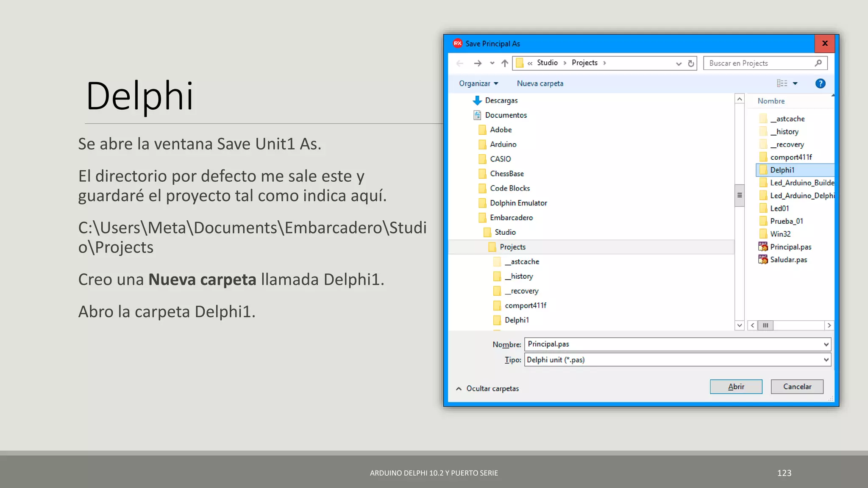This screenshot has width=868, height=488.
Task: Collapse with Ocultar carpetas
Action: [487, 388]
